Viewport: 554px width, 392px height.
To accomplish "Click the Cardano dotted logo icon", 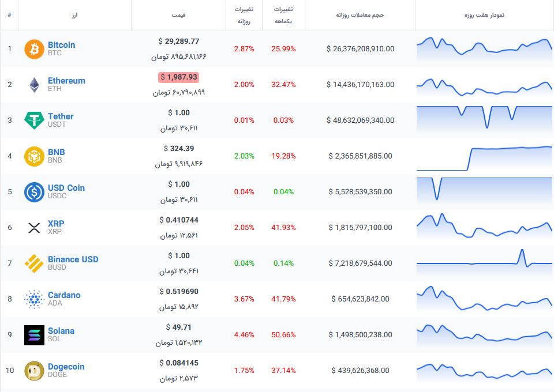I will click(x=34, y=299).
